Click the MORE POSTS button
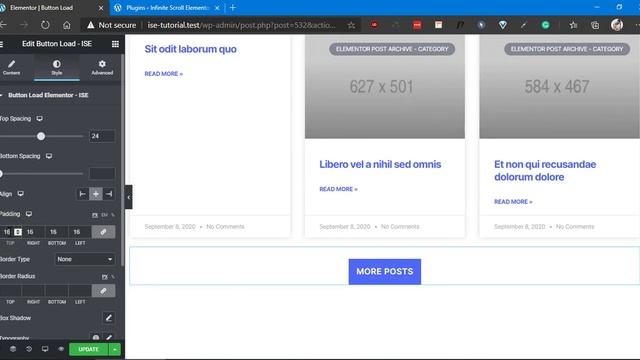The height and width of the screenshot is (360, 640). [384, 271]
